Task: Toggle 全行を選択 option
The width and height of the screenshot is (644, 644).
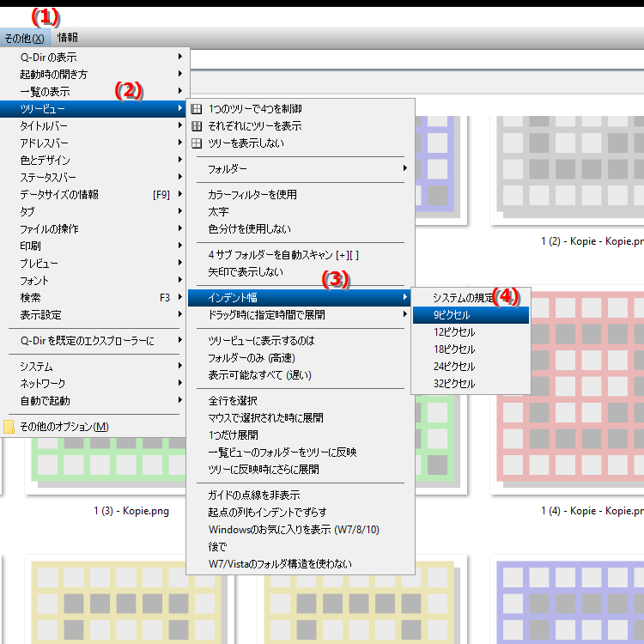Action: tap(301, 401)
